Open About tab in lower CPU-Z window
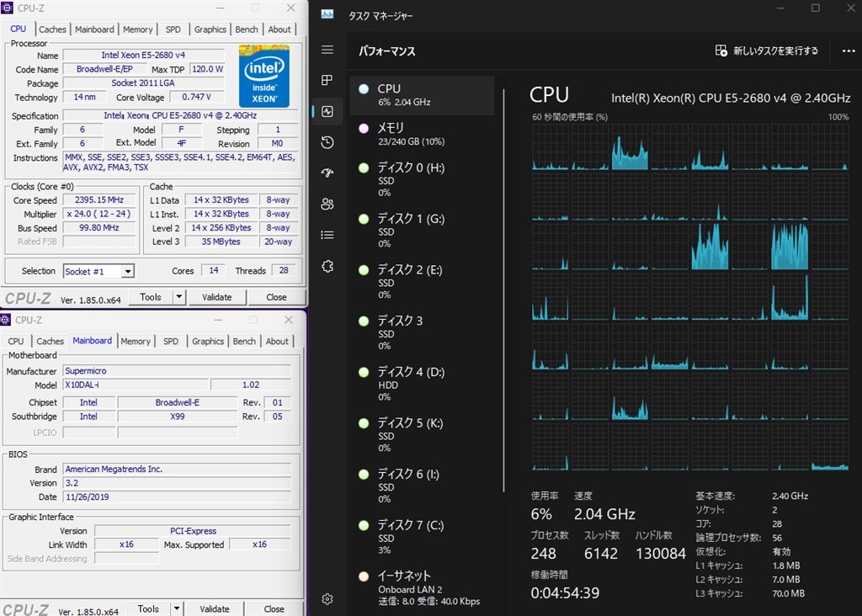 point(277,342)
